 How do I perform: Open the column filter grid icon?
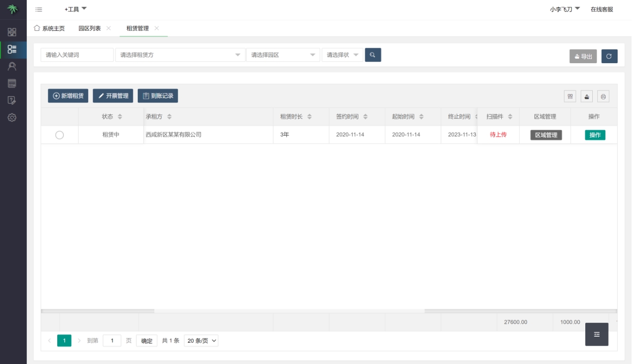[570, 96]
